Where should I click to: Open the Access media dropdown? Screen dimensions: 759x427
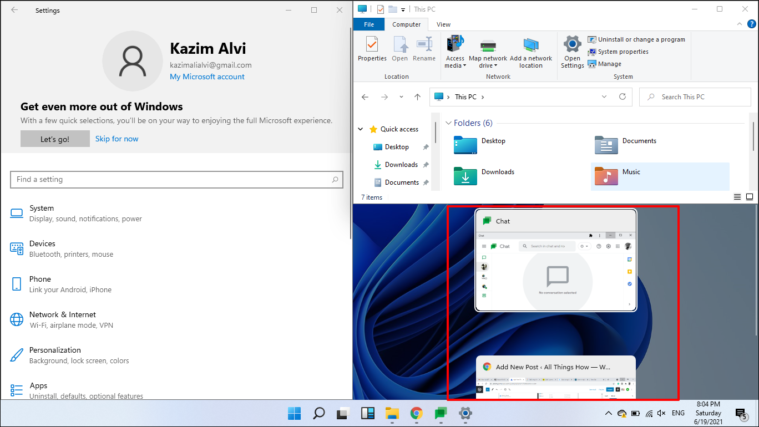point(455,51)
